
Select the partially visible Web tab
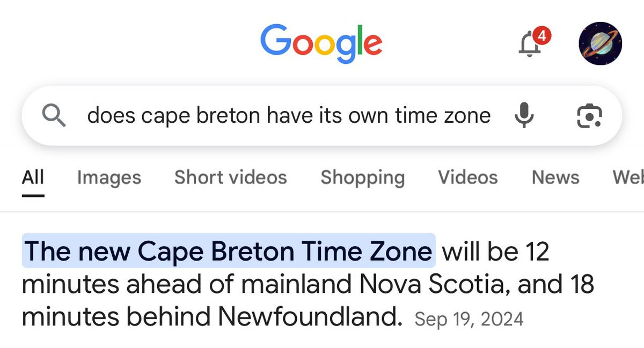coord(629,177)
